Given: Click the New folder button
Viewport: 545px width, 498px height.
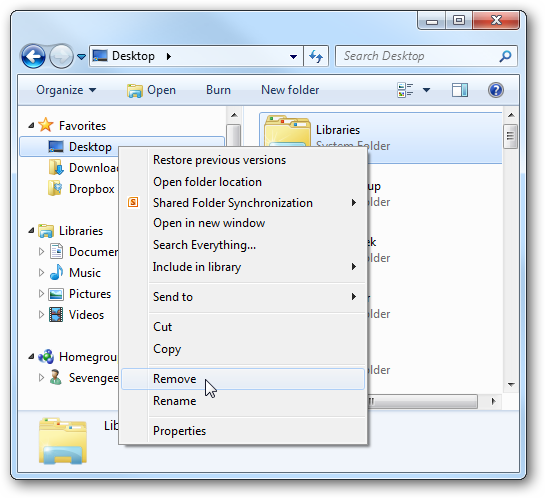Looking at the screenshot, I should tap(290, 90).
